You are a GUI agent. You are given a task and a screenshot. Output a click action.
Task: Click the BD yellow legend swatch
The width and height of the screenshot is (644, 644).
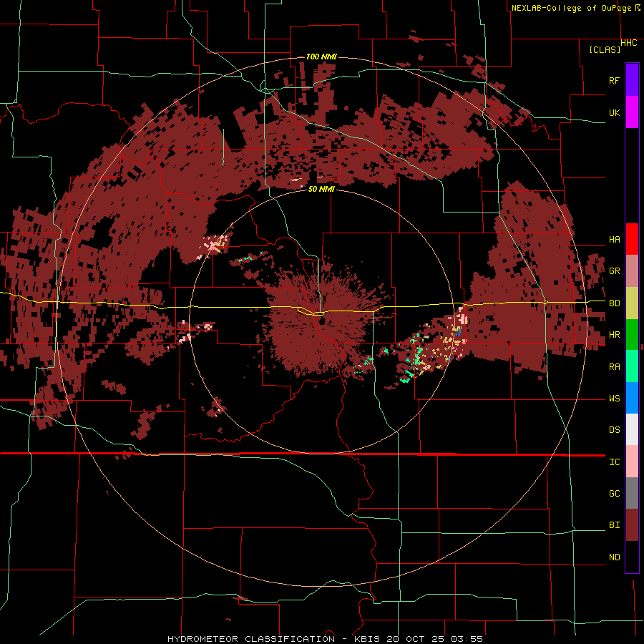[632, 303]
